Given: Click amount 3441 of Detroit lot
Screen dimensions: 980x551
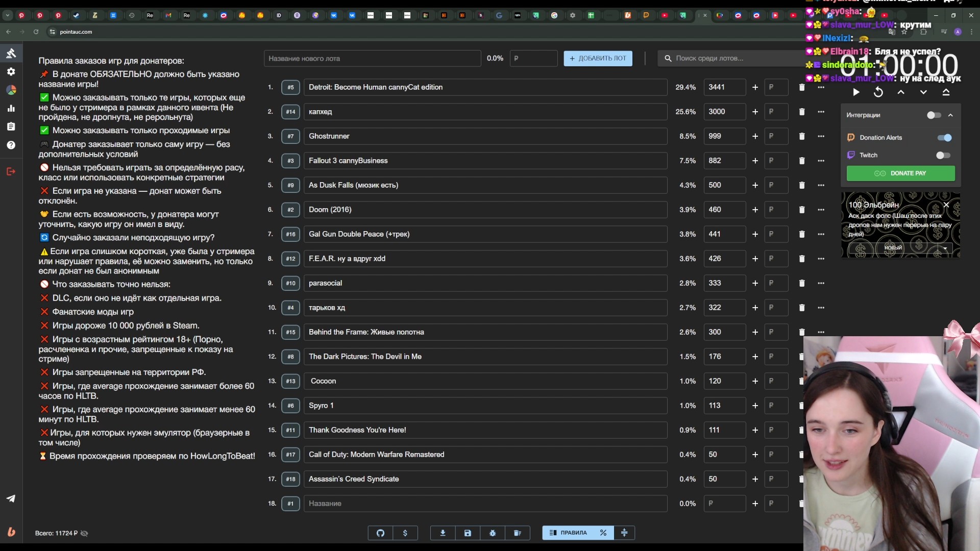Looking at the screenshot, I should [x=724, y=87].
